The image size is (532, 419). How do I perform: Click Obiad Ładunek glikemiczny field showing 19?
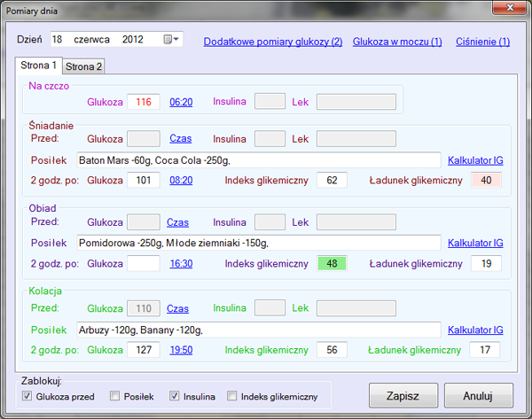[x=486, y=263]
